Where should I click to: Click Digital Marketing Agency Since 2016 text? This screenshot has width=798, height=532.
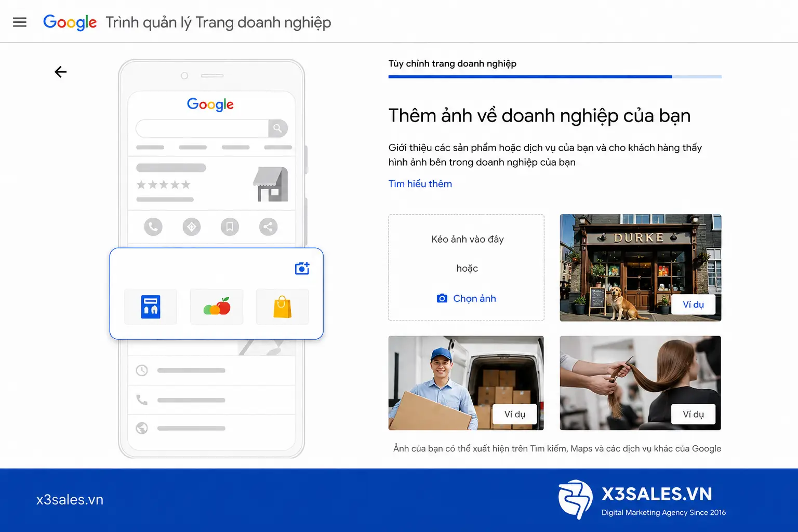point(663,513)
